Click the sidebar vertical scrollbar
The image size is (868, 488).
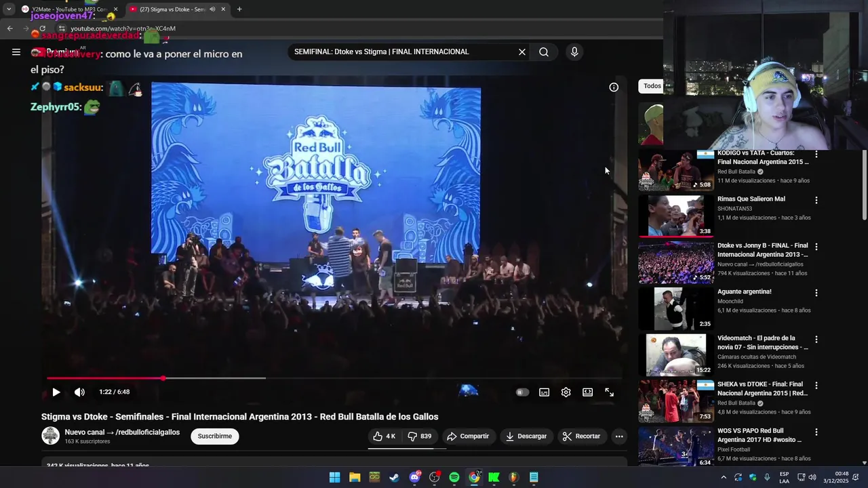865,184
